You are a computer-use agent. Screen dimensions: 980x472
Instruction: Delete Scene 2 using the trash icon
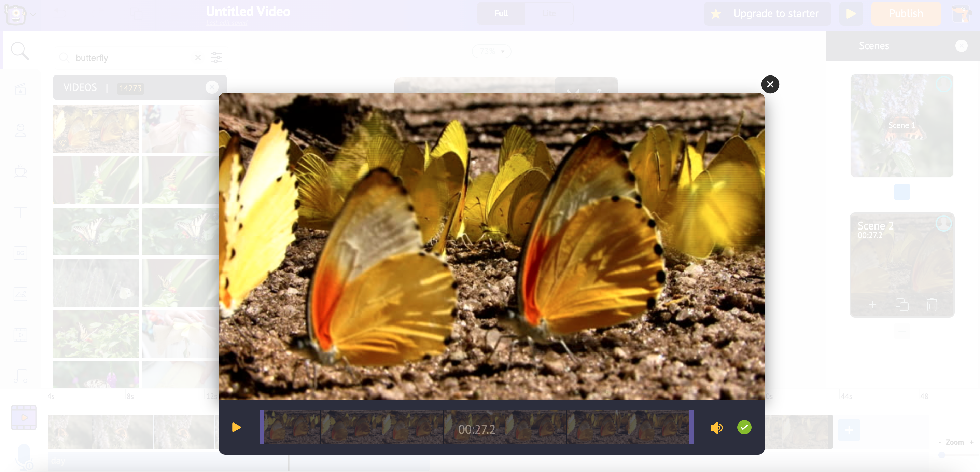click(x=932, y=305)
